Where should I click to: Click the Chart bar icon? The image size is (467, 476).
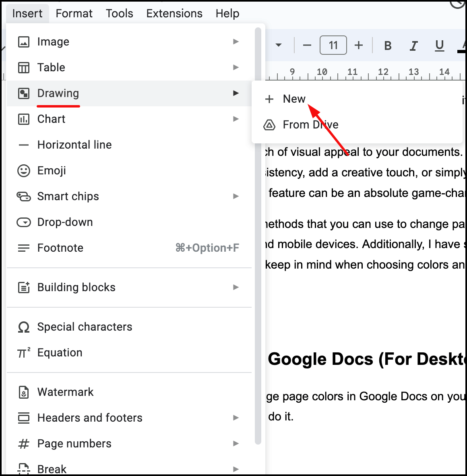point(24,119)
